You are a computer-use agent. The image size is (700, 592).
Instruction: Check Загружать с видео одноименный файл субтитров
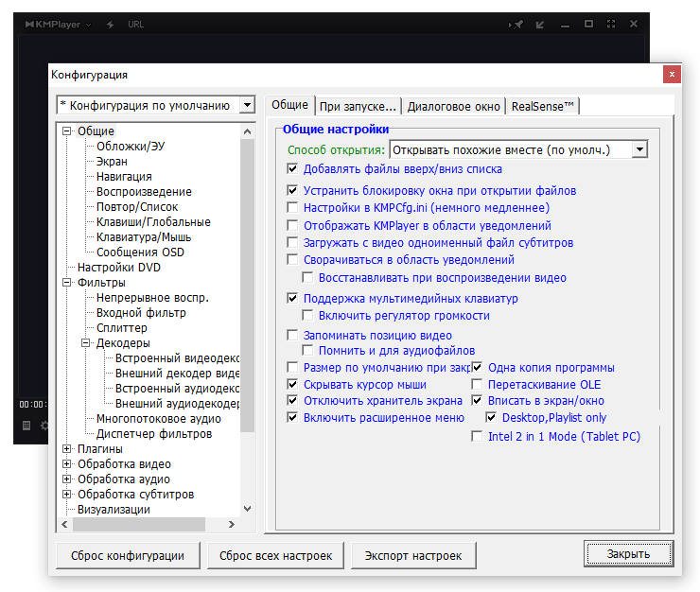click(x=292, y=242)
